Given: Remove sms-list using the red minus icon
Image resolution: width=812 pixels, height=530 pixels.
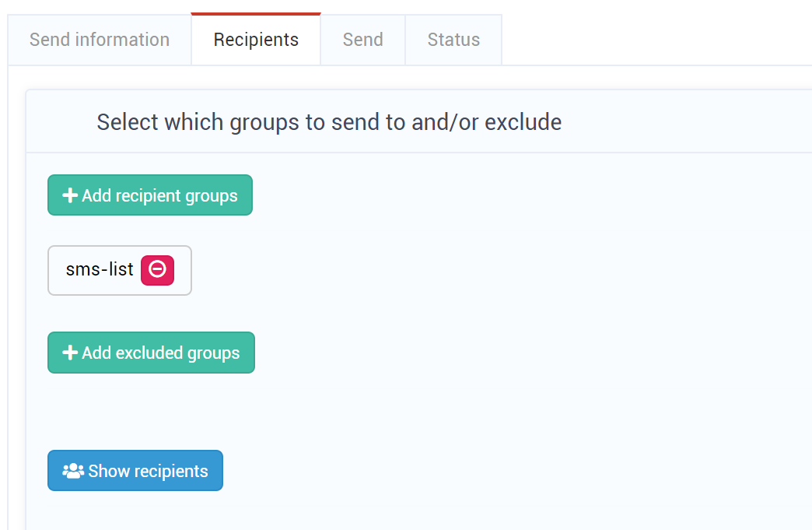Looking at the screenshot, I should coord(157,270).
